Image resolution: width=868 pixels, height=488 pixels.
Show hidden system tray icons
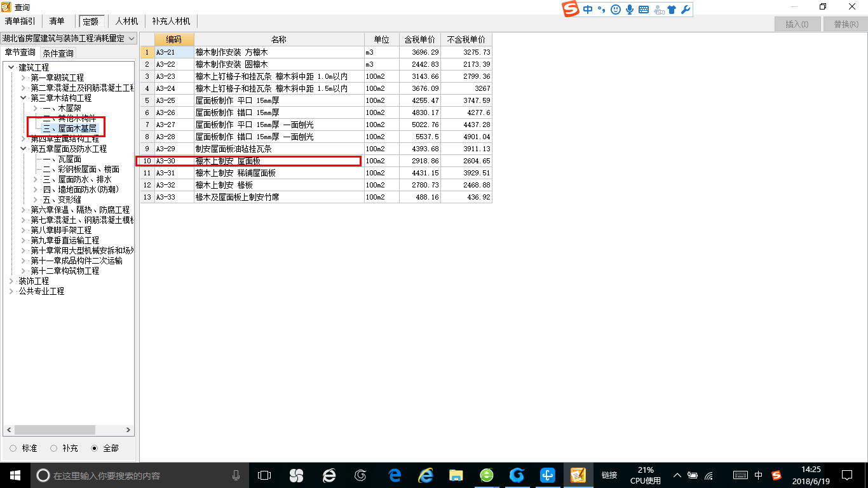[x=677, y=475]
